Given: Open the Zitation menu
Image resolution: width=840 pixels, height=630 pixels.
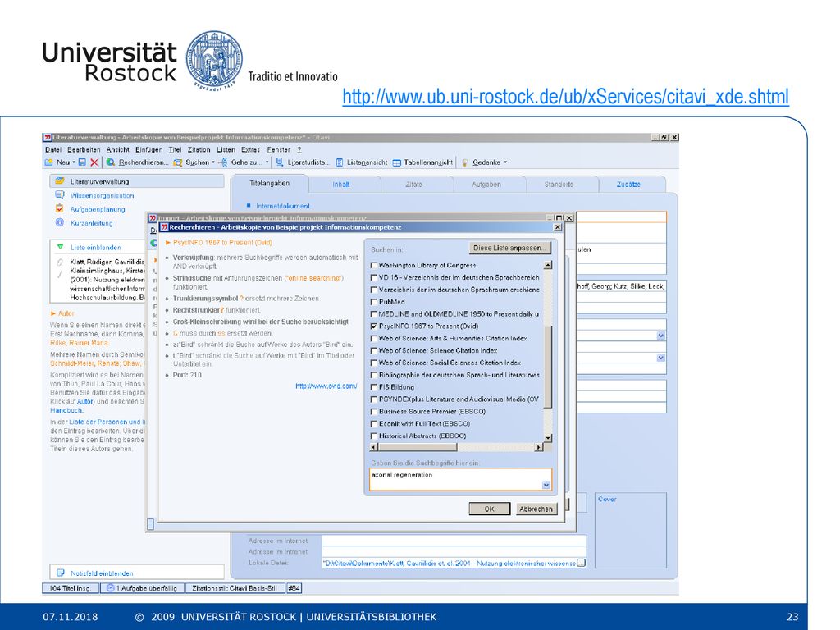Looking at the screenshot, I should pos(199,150).
